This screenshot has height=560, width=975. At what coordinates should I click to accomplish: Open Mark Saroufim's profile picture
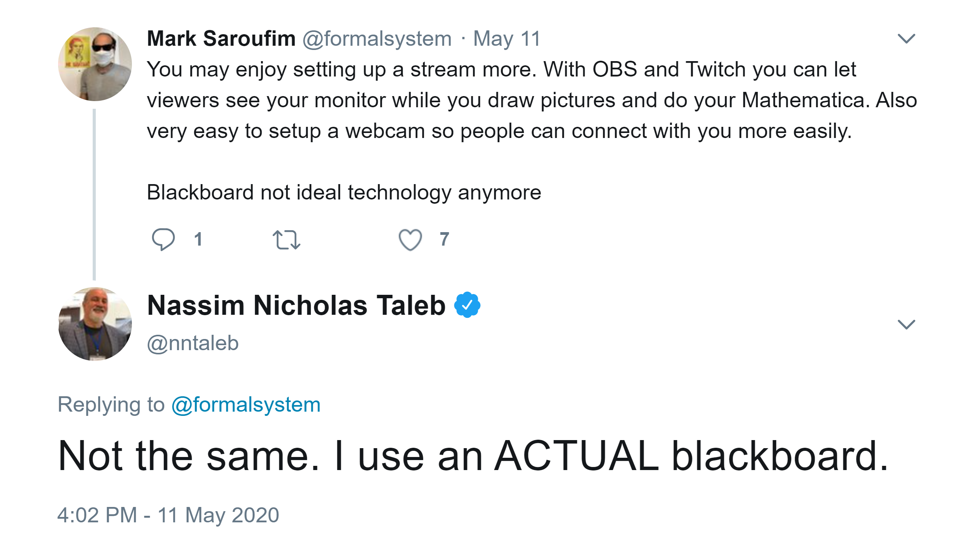(95, 64)
